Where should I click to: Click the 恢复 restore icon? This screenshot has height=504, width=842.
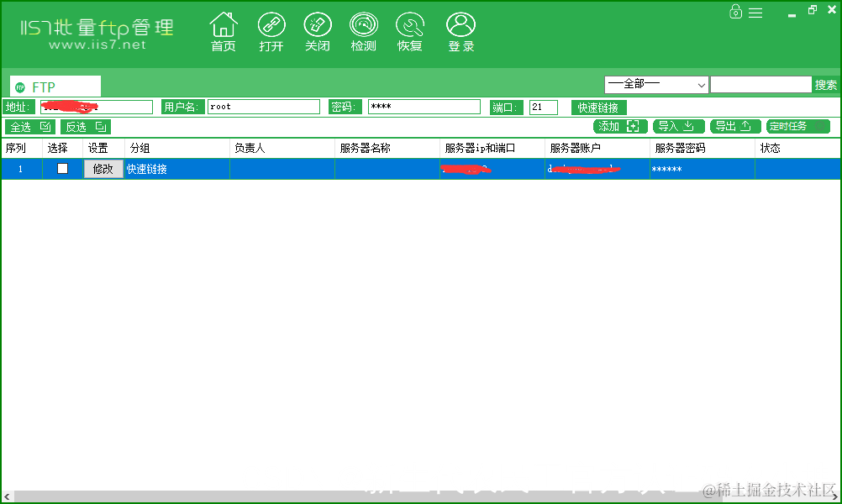pyautogui.click(x=410, y=32)
